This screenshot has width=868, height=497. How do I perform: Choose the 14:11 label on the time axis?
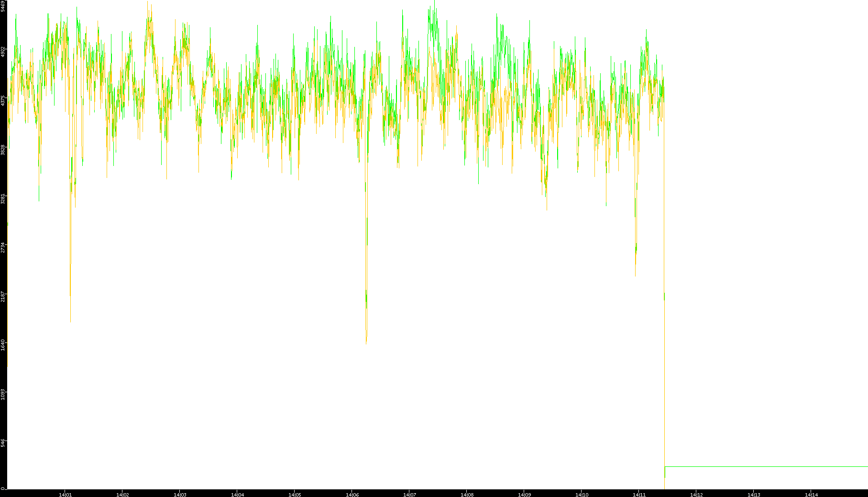(639, 495)
